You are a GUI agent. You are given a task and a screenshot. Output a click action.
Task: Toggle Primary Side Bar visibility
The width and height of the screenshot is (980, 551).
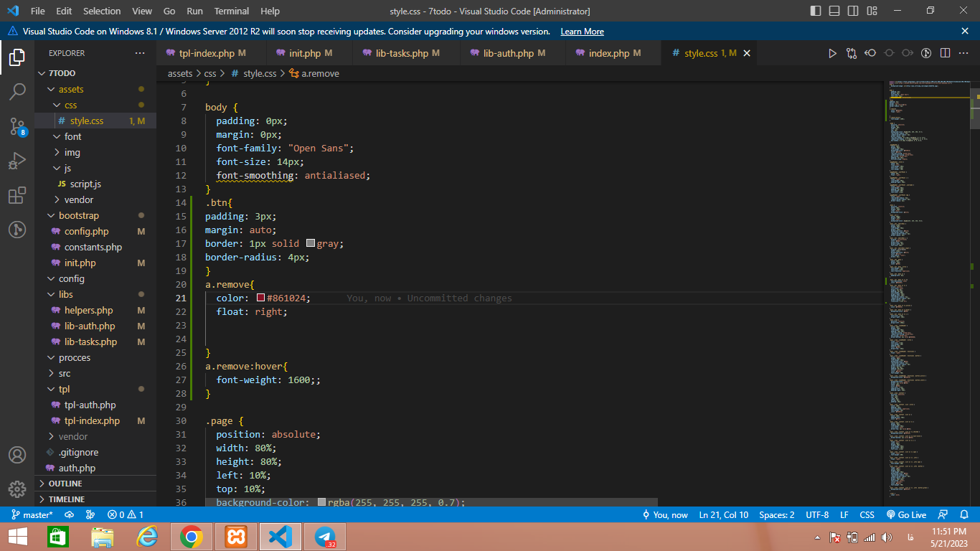click(816, 11)
